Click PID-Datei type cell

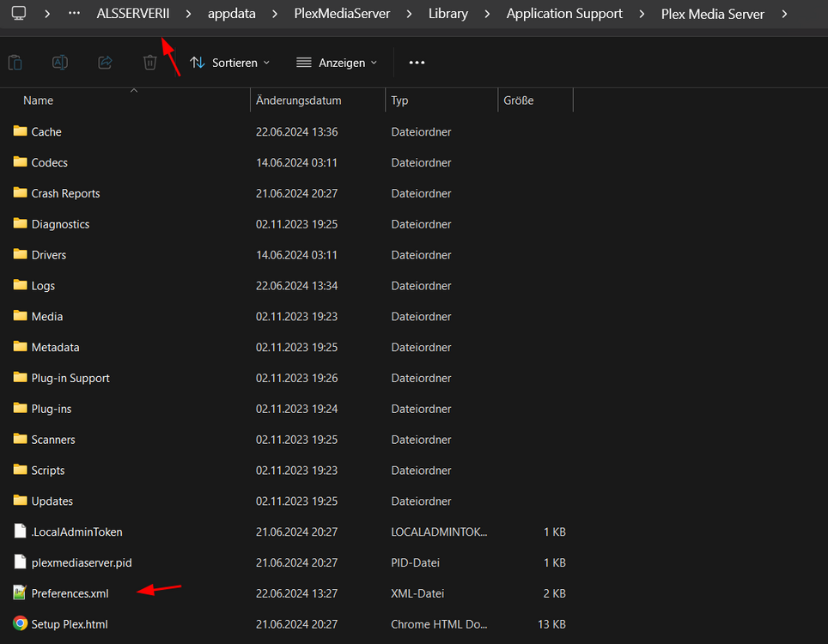[415, 562]
